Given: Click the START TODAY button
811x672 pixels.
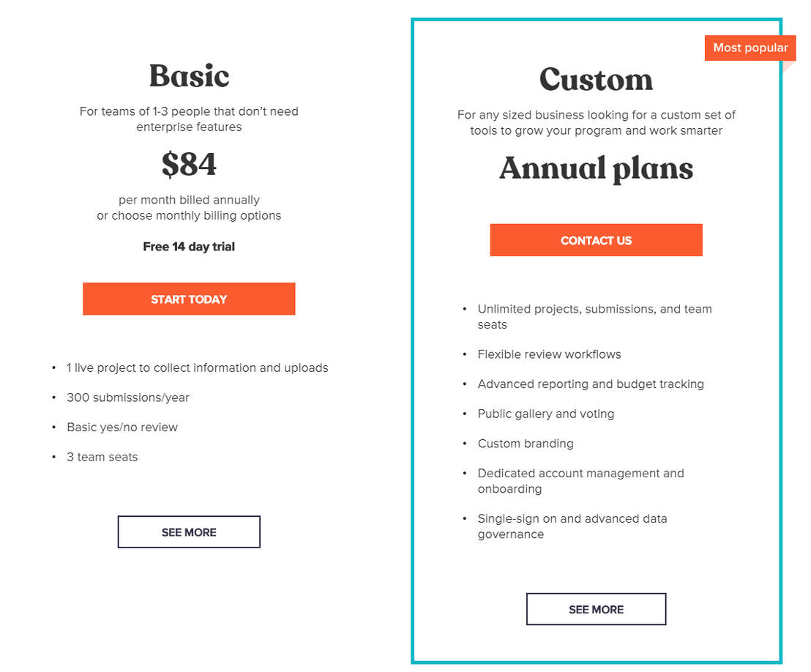Looking at the screenshot, I should point(189,299).
